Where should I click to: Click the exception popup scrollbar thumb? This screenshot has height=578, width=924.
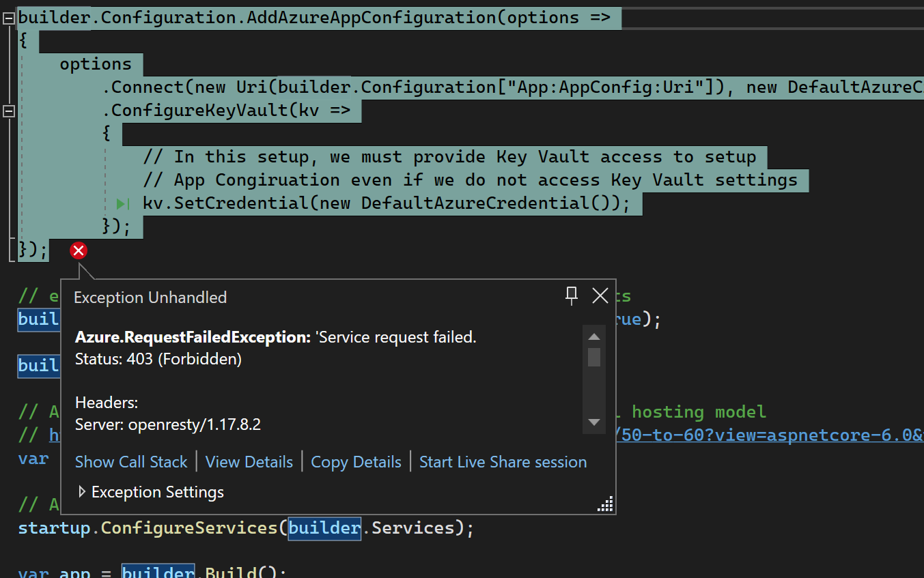tap(593, 358)
